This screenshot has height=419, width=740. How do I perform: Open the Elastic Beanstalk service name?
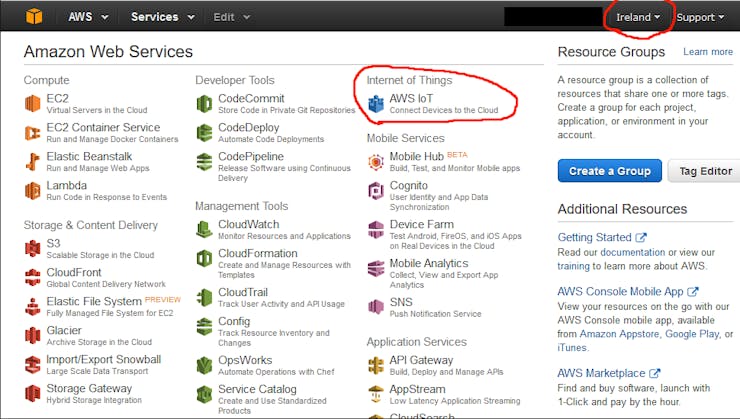pyautogui.click(x=89, y=156)
